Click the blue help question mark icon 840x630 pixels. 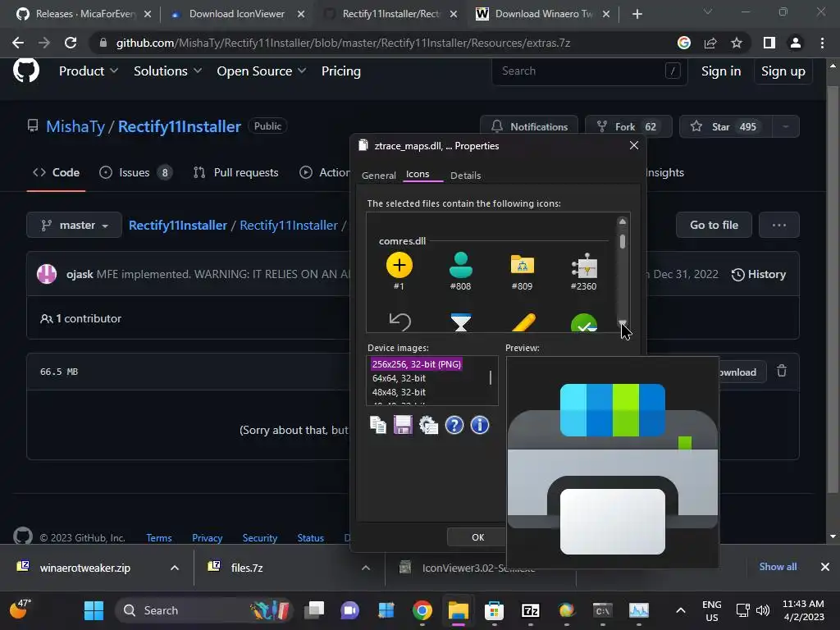[454, 426]
